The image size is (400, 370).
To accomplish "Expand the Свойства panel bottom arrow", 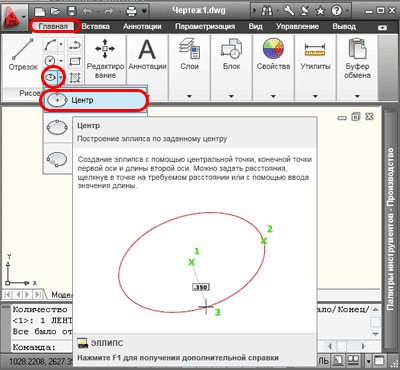I will point(273,96).
